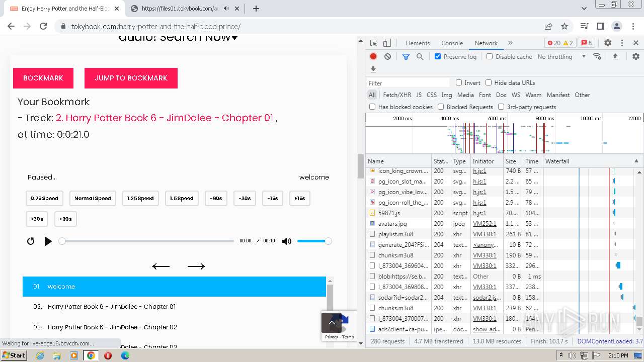Select playlist track 02 Chapter 01
The image size is (644, 362).
174,307
